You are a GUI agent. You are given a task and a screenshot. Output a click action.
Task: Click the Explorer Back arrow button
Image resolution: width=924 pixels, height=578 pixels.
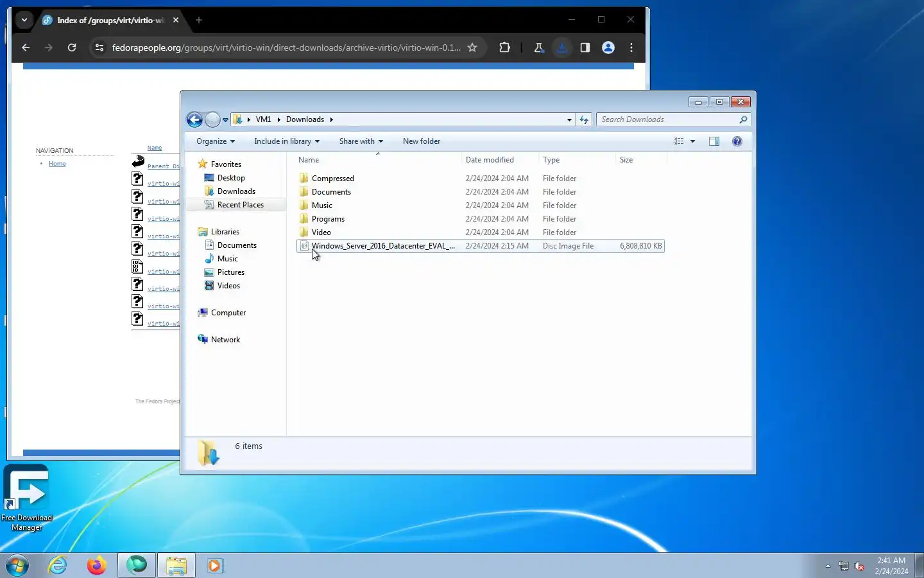(x=195, y=119)
